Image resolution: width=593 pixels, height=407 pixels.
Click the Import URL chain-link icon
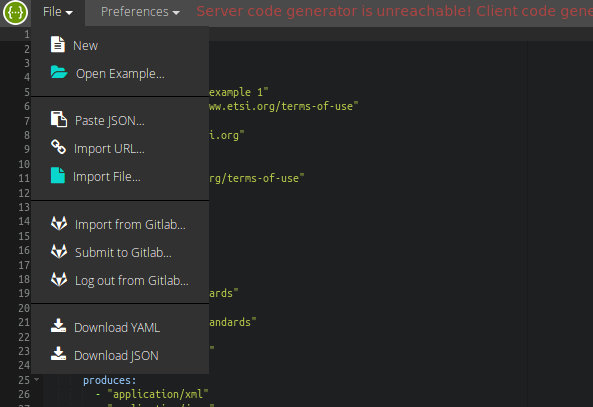59,147
